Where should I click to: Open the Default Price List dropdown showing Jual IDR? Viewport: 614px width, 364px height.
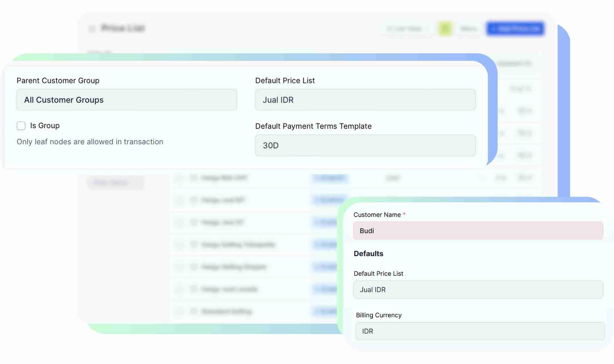click(365, 100)
